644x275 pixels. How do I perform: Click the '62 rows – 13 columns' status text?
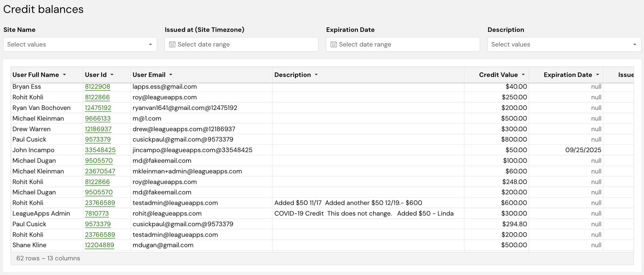click(x=48, y=258)
